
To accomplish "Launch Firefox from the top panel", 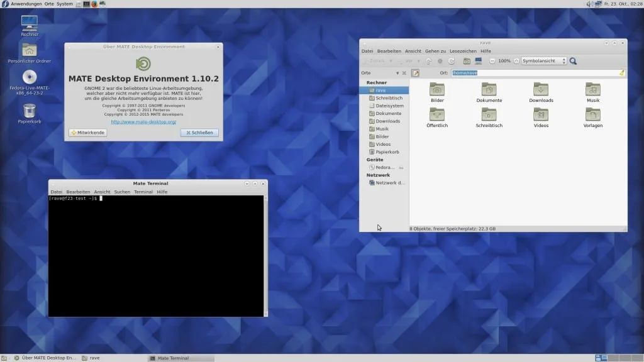I will point(94,4).
